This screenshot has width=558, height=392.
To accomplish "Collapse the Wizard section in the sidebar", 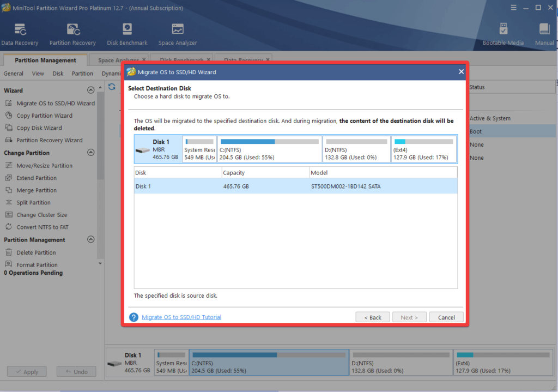I will [x=91, y=90].
